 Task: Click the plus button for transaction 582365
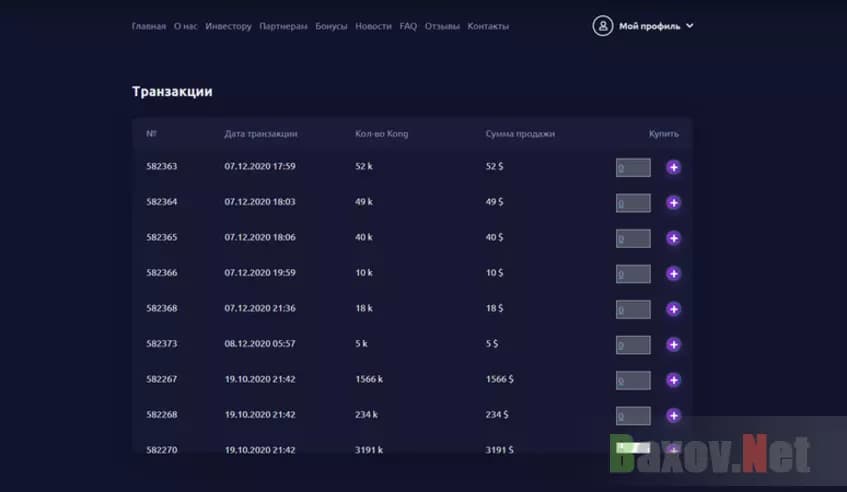tap(673, 238)
